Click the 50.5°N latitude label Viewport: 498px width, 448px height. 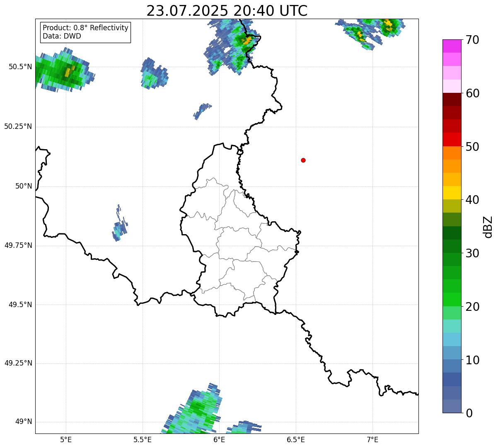[x=20, y=67]
